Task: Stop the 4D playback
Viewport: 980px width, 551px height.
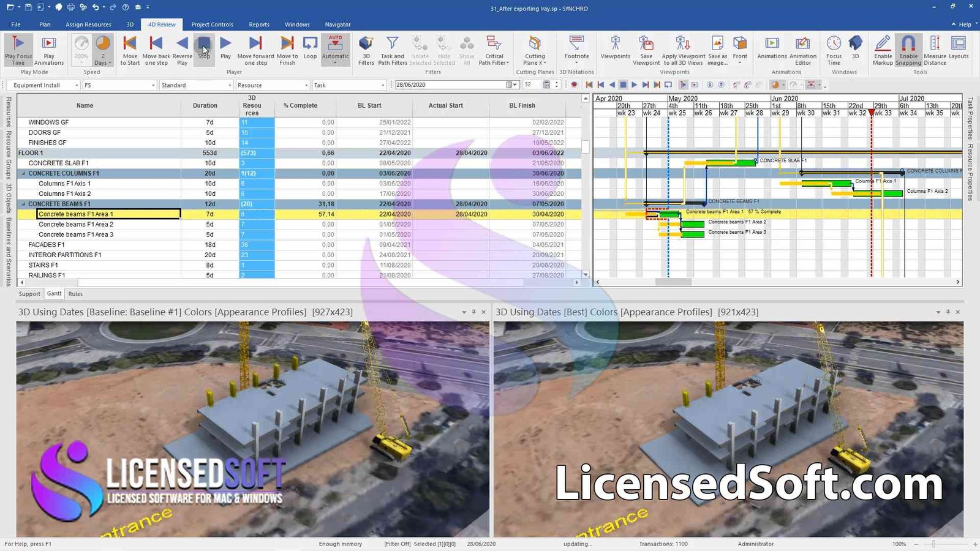Action: coord(204,50)
